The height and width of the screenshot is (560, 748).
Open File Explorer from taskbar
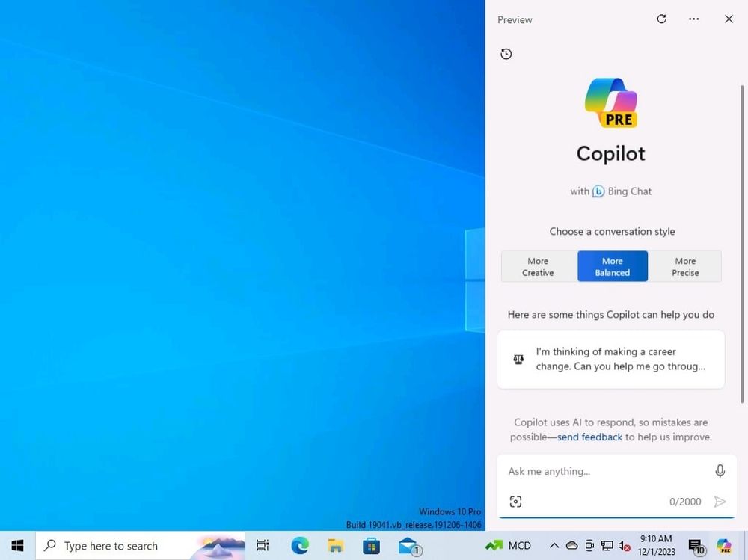(335, 545)
